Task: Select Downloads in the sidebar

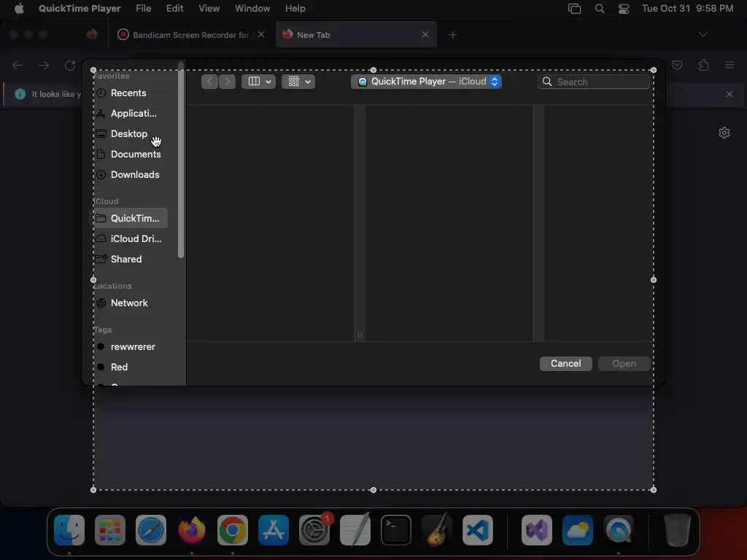Action: pos(128,175)
